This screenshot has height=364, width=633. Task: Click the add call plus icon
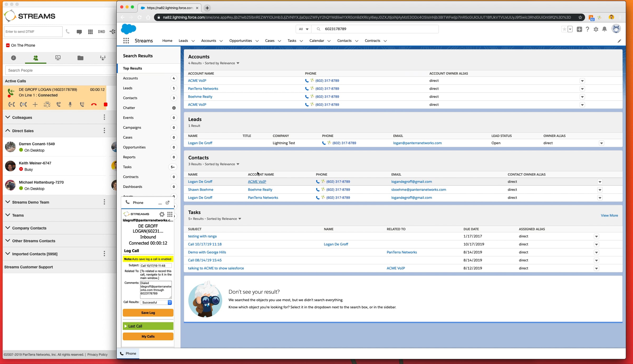35,104
